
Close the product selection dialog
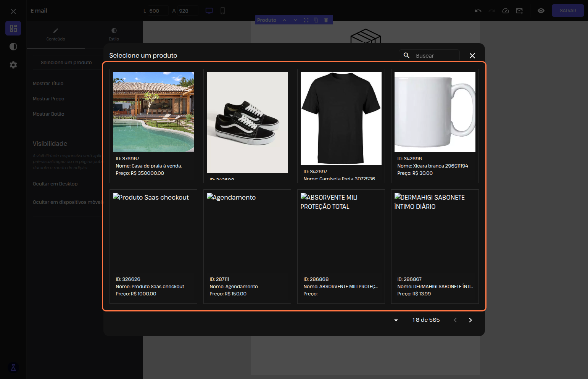(x=472, y=56)
